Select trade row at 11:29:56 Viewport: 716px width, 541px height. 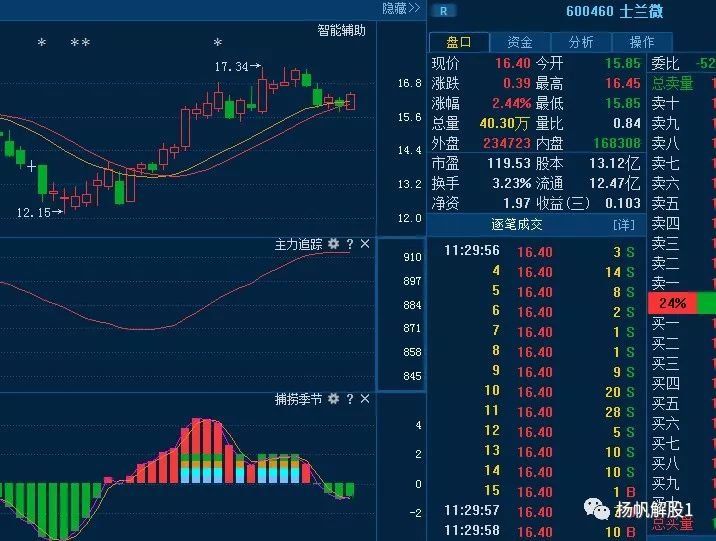(539, 251)
